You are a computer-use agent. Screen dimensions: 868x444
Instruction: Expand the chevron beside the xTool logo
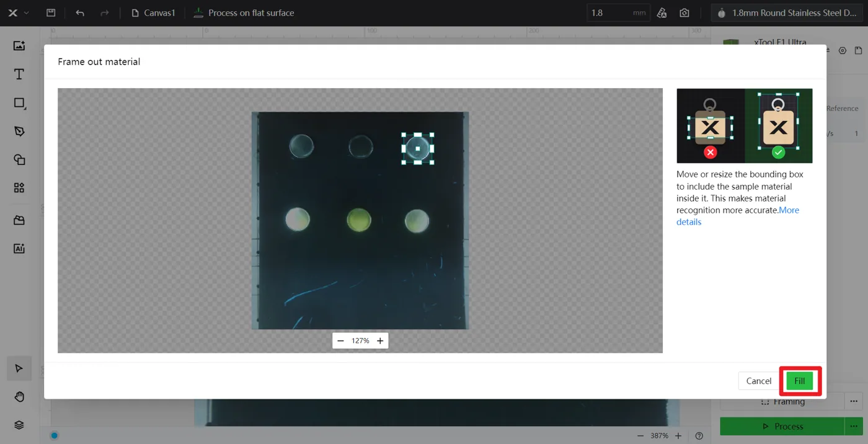click(26, 13)
